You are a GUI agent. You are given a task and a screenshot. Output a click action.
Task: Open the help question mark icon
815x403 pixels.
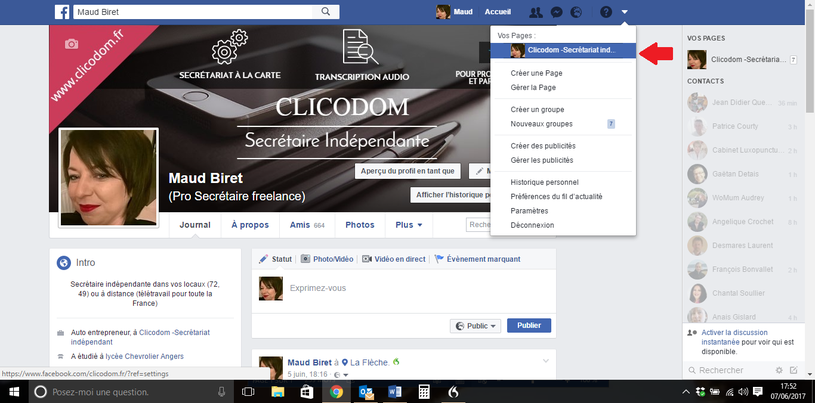(606, 12)
